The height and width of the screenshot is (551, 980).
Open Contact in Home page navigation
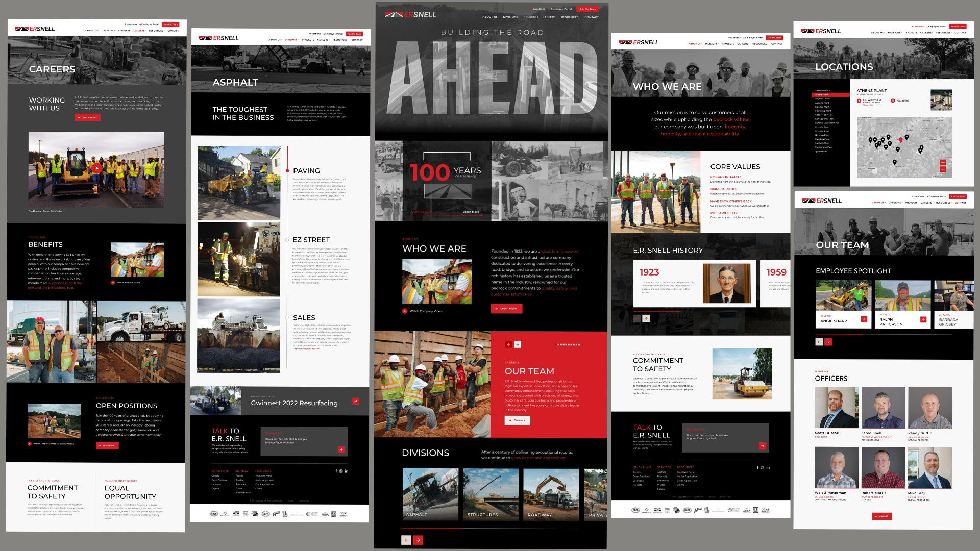point(592,17)
